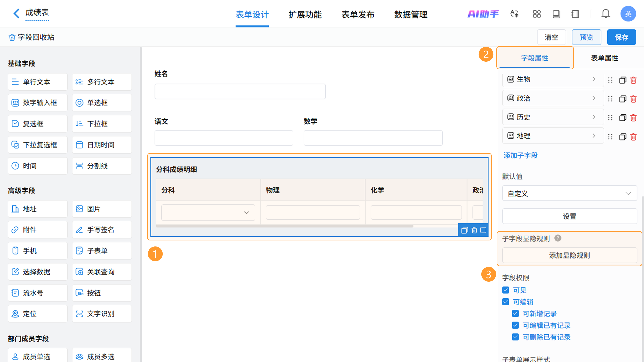Uncheck the 可见 permission checkbox
This screenshot has width=644, height=362.
click(x=505, y=290)
